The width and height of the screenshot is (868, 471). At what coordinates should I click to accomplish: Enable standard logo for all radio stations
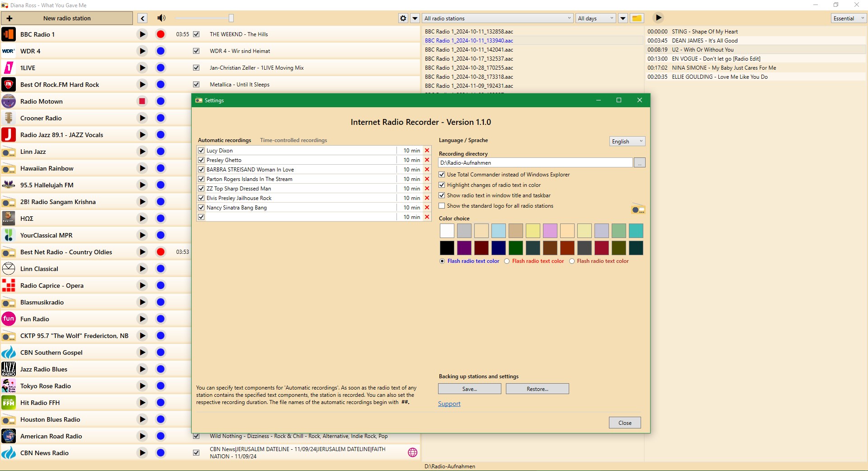click(442, 206)
